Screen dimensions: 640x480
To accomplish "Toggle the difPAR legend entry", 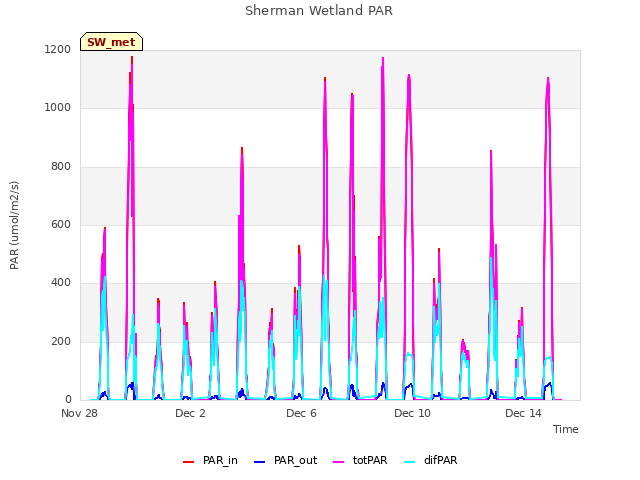I will coord(431,460).
